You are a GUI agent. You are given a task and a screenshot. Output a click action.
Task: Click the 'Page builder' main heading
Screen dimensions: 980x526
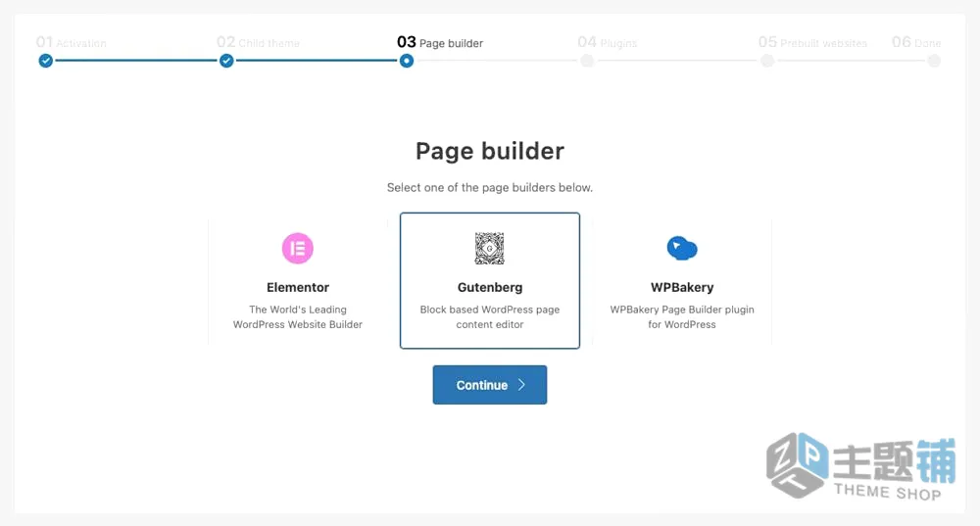point(489,151)
